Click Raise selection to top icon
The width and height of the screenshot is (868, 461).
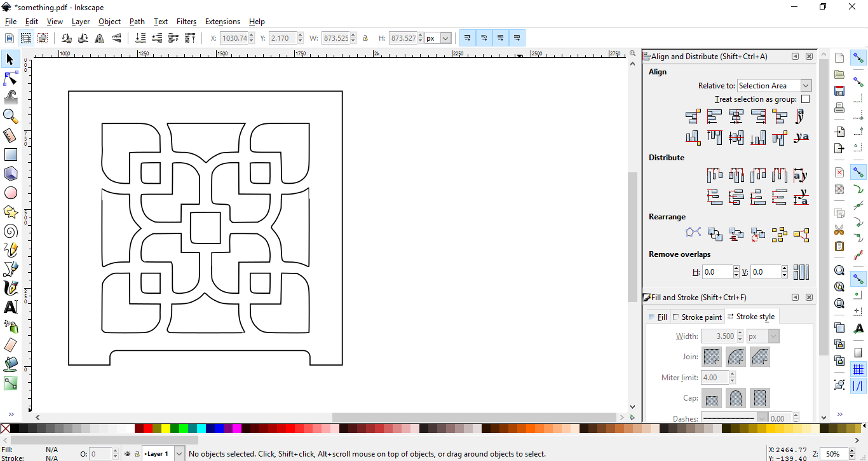coord(190,38)
